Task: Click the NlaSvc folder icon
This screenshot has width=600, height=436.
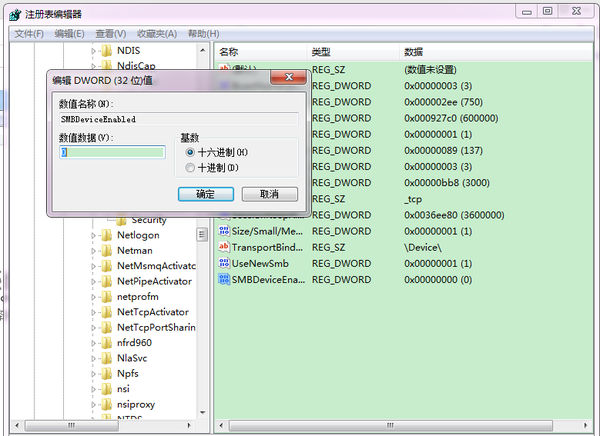Action: (x=107, y=358)
